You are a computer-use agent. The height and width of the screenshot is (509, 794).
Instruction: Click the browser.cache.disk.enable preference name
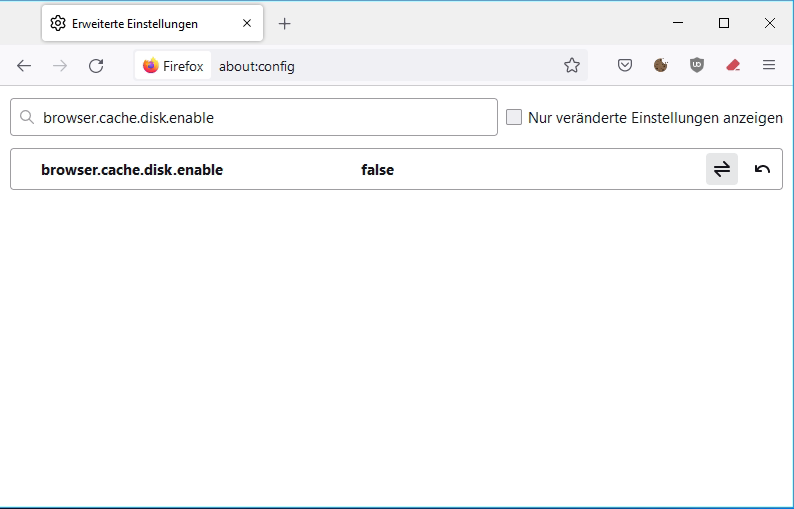point(132,170)
